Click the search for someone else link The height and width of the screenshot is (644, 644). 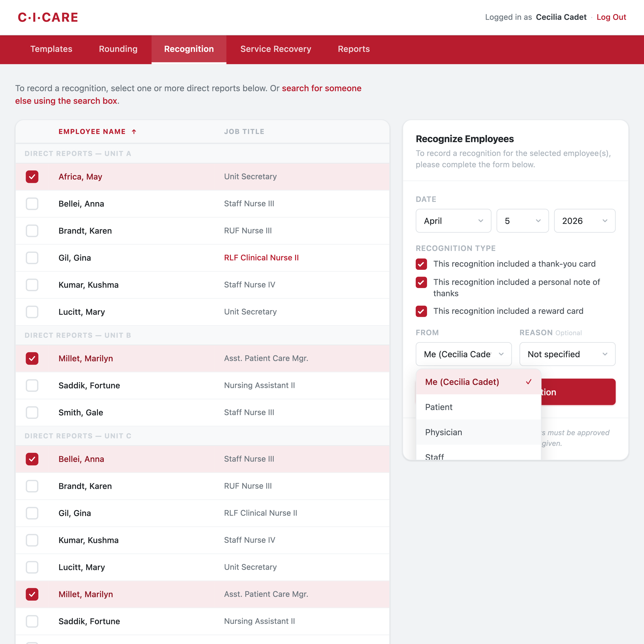click(321, 88)
